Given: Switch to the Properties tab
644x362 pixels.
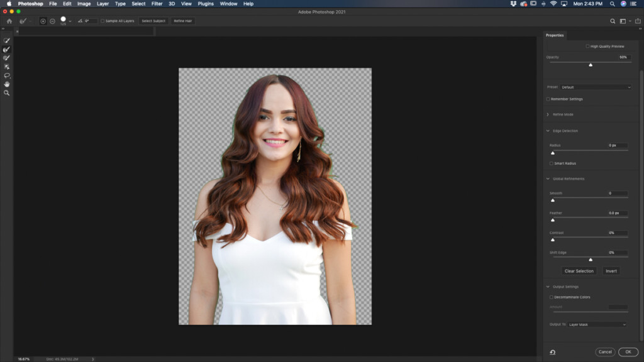Looking at the screenshot, I should 555,35.
